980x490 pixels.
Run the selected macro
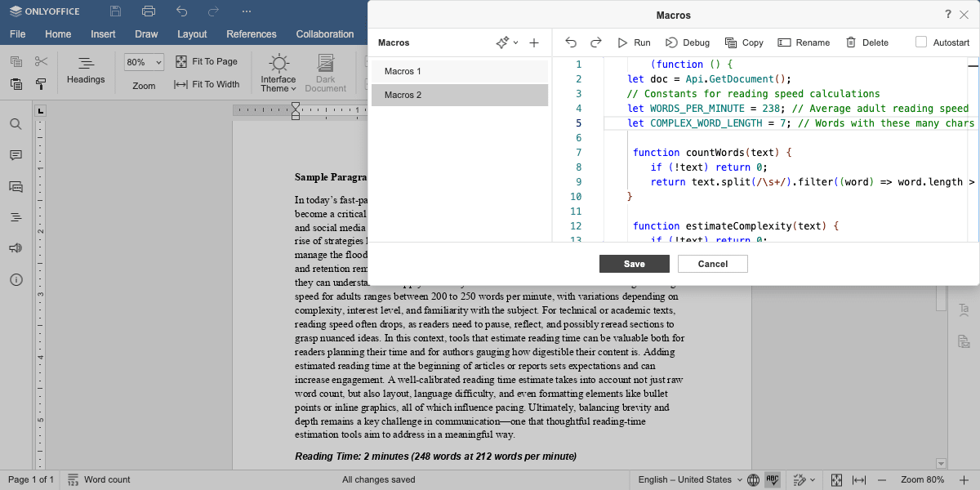click(x=634, y=42)
